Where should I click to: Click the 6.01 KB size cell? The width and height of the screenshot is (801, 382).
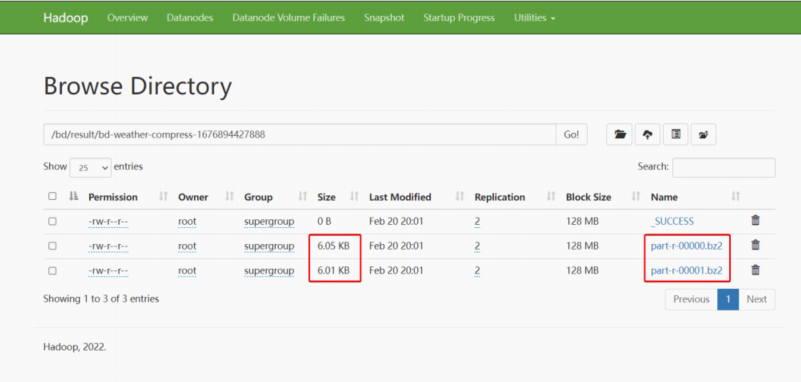(333, 271)
